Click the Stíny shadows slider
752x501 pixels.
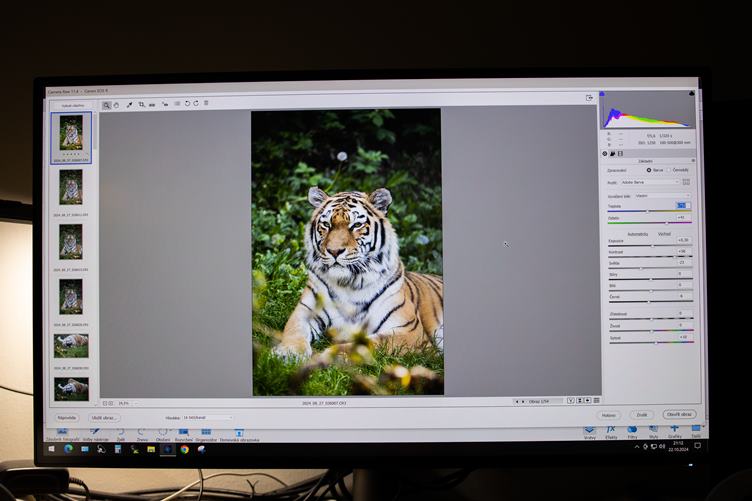651,279
